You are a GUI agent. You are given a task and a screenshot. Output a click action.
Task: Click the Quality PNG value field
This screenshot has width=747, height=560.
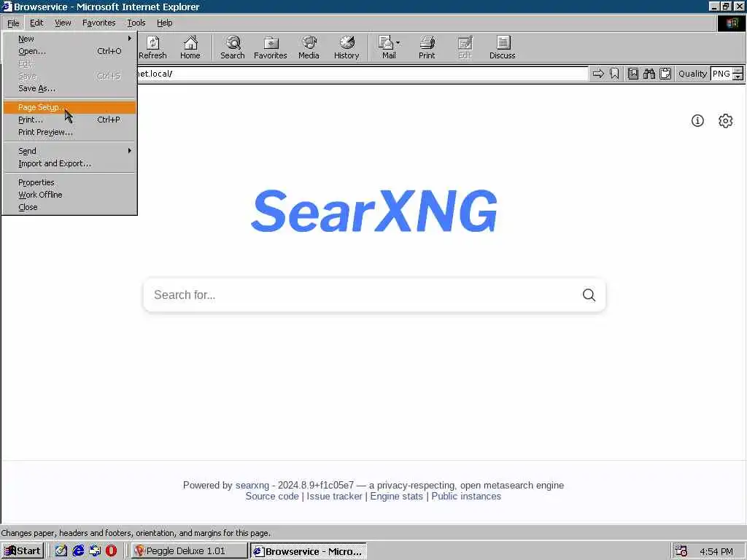pos(721,74)
